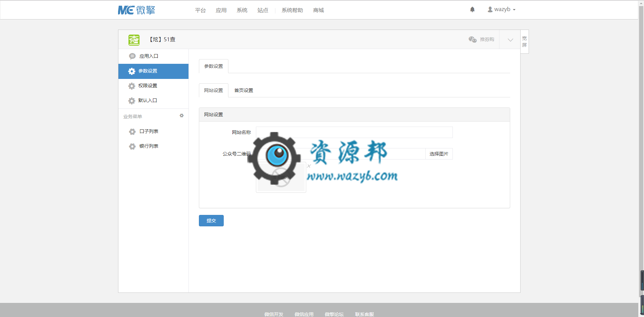The height and width of the screenshot is (317, 644).
Task: Click the 选择图片 button
Action: click(439, 154)
